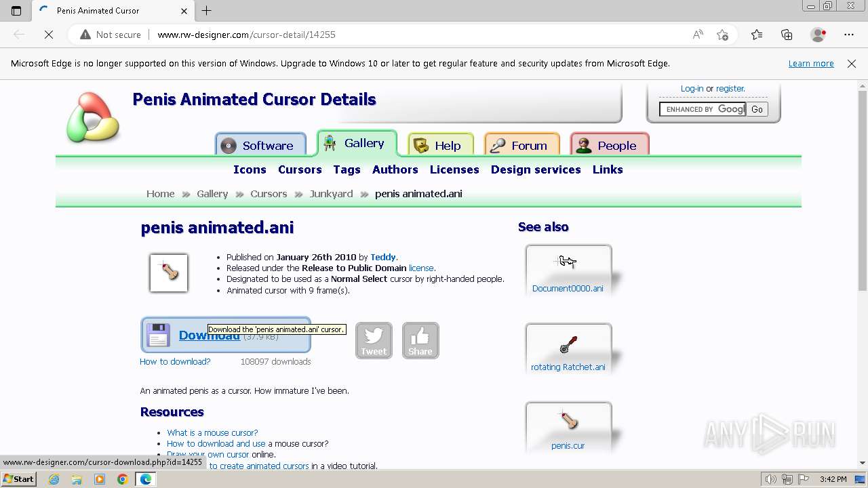Dismiss the Edge unsupported notification bar

pos(852,64)
